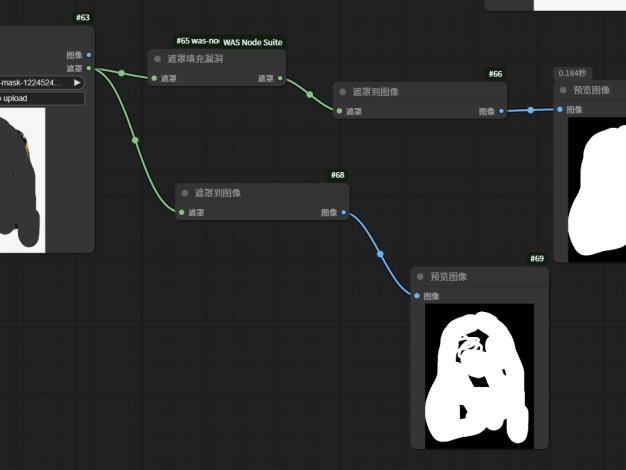Viewport: 626px width, 470px height.
Task: Select the 预览图像 title under the 0.184秒 badge
Action: 592,90
